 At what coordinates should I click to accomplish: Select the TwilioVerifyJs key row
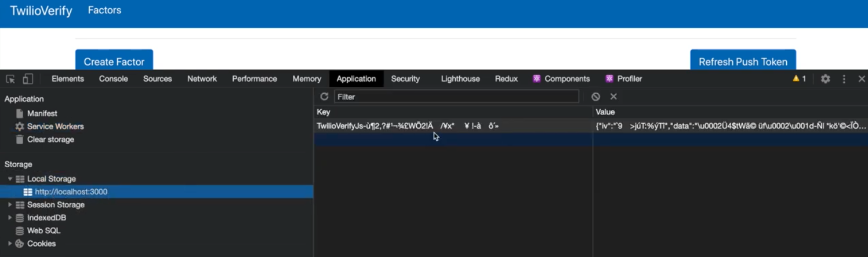(x=407, y=126)
